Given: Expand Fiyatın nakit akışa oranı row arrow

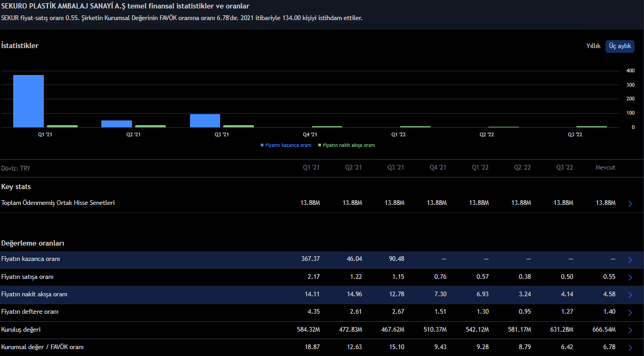Looking at the screenshot, I should (630, 295).
